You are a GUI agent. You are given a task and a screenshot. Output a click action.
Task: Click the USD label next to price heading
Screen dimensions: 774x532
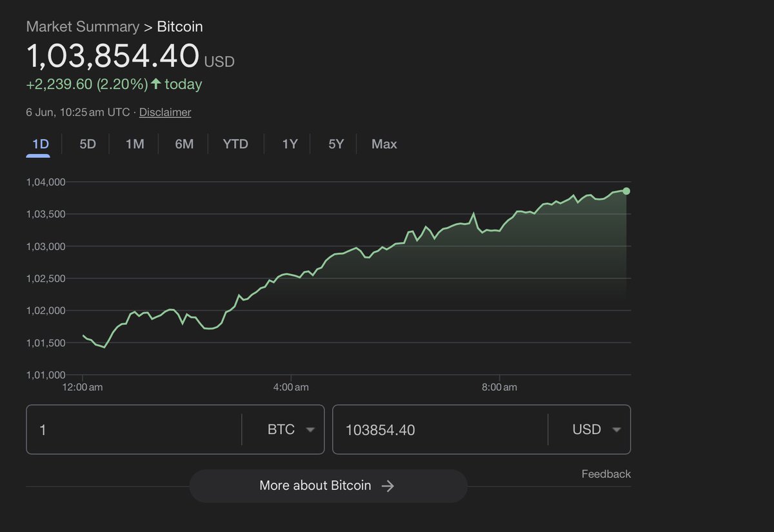click(219, 63)
